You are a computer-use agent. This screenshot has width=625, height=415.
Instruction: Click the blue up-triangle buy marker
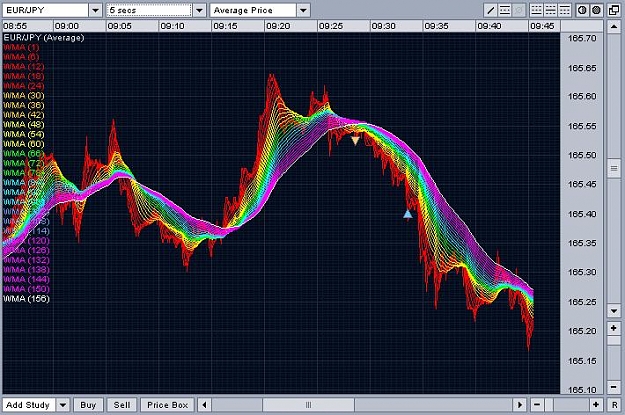coord(407,214)
